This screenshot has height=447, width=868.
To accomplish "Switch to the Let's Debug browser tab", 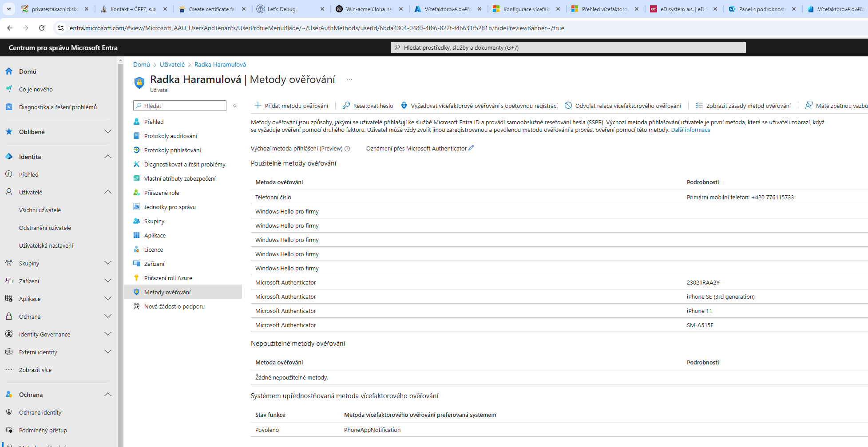I will pos(281,9).
